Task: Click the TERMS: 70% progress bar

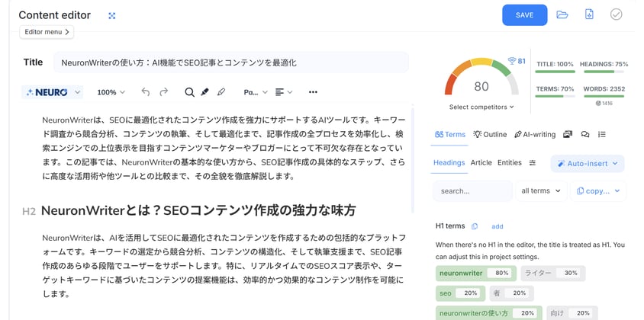Action: coord(555,97)
